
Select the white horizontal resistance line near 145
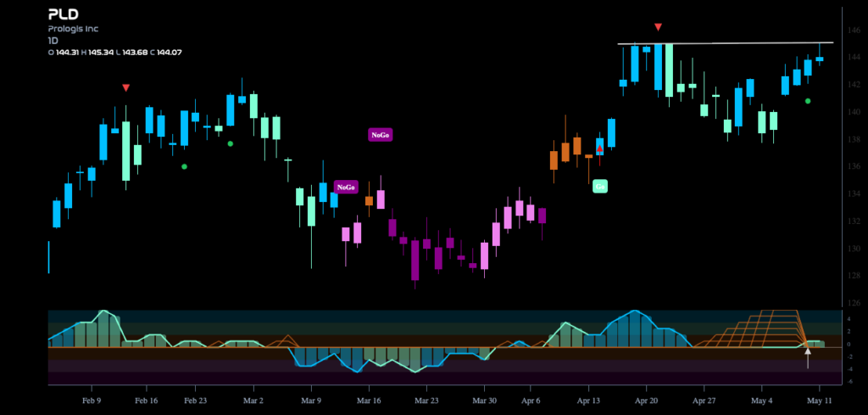pyautogui.click(x=726, y=42)
